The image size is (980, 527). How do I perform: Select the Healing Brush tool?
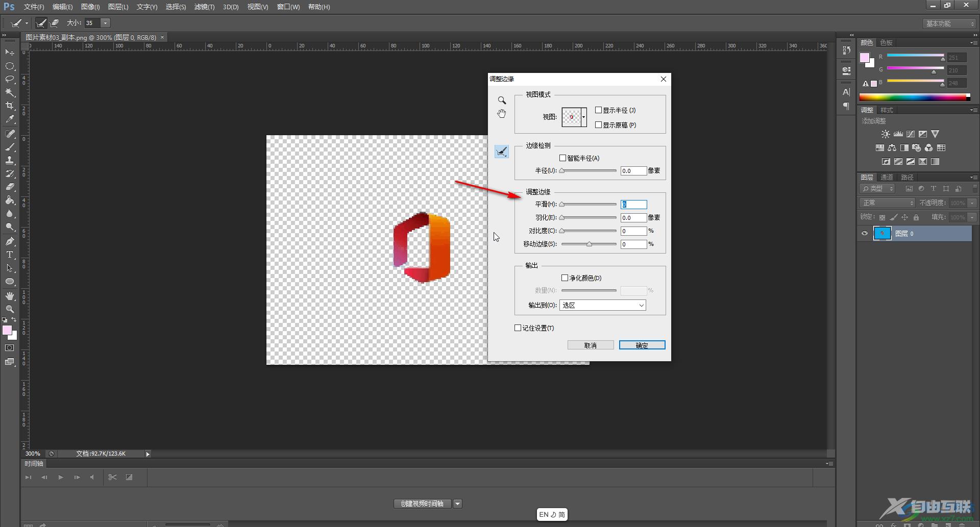[x=10, y=134]
